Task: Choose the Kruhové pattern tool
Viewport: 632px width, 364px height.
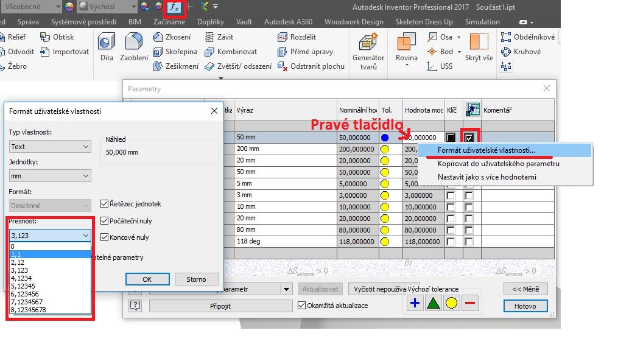Action: pyautogui.click(x=521, y=52)
